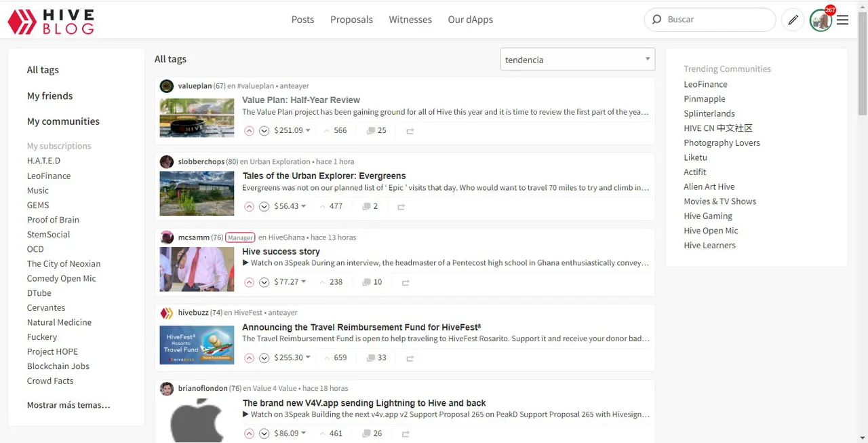
Task: Upvote the V4V.app Lightning post
Action: tap(249, 434)
